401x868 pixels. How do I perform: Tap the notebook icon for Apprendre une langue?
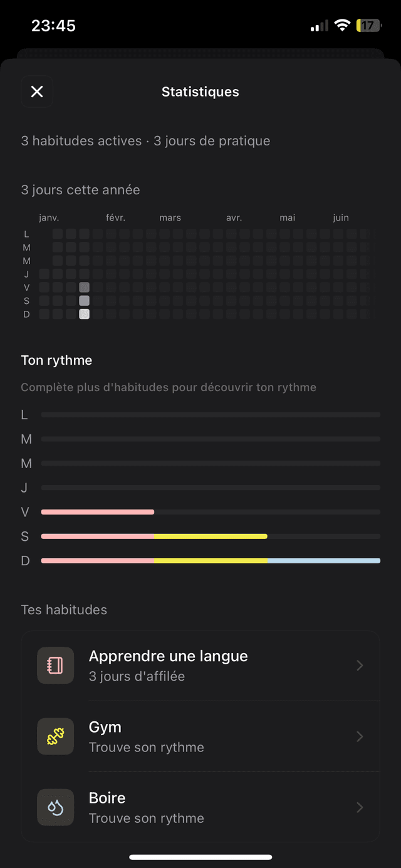click(x=55, y=665)
